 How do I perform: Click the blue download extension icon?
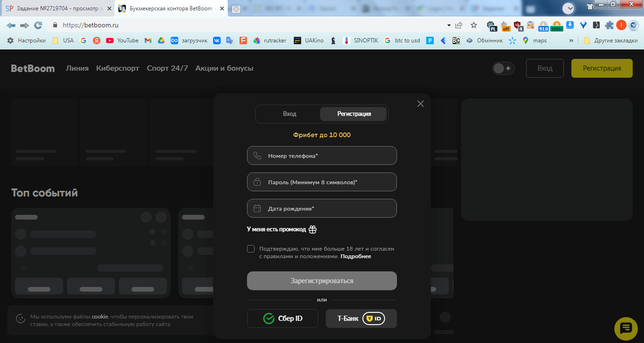click(x=570, y=25)
